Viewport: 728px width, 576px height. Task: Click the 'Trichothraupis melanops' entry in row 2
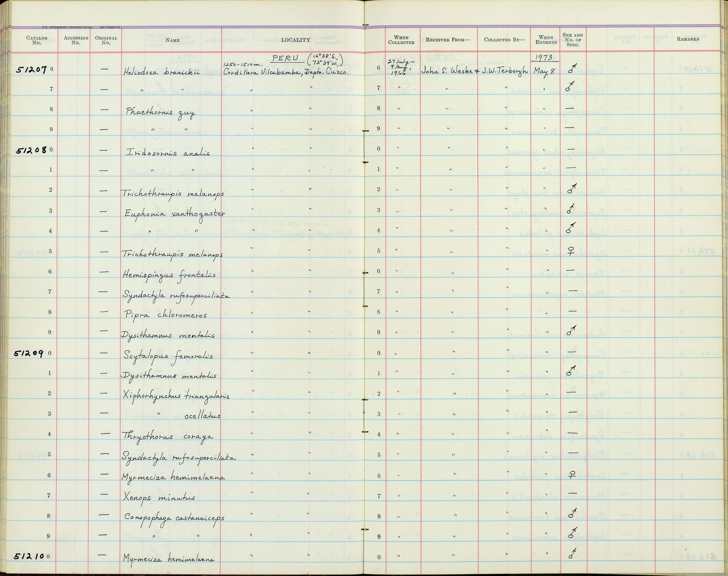(x=172, y=194)
